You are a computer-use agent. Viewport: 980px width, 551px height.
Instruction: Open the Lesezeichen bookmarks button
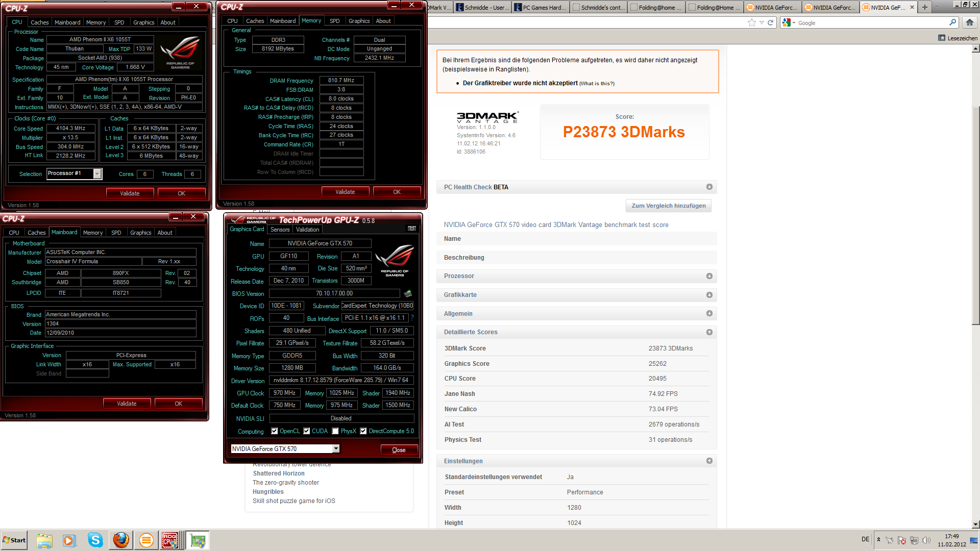(958, 38)
